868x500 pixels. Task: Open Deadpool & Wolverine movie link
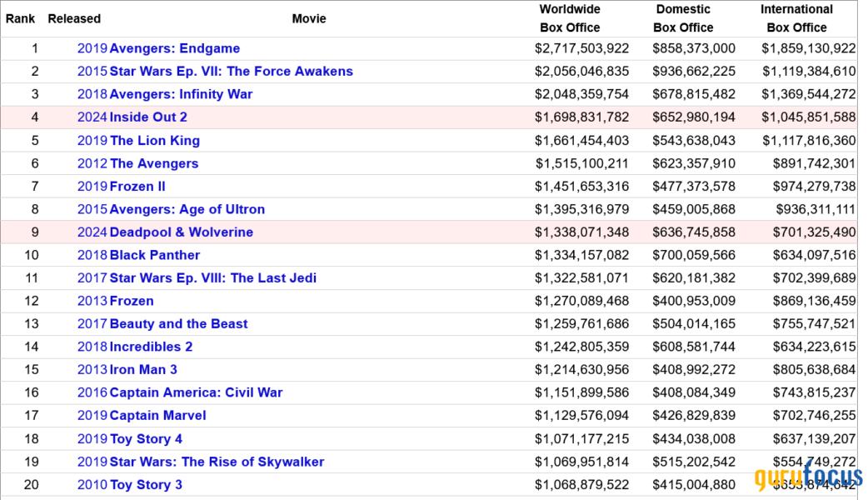(x=182, y=232)
